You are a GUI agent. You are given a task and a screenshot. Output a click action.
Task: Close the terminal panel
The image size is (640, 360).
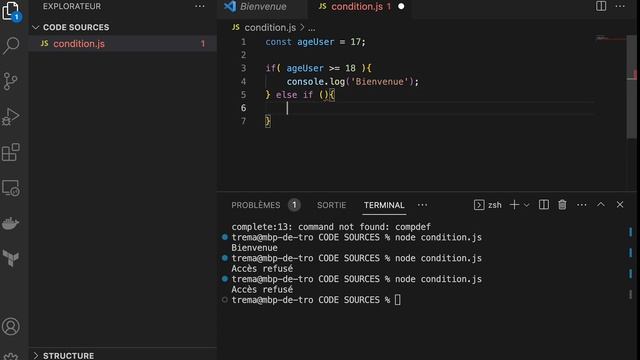tap(620, 204)
